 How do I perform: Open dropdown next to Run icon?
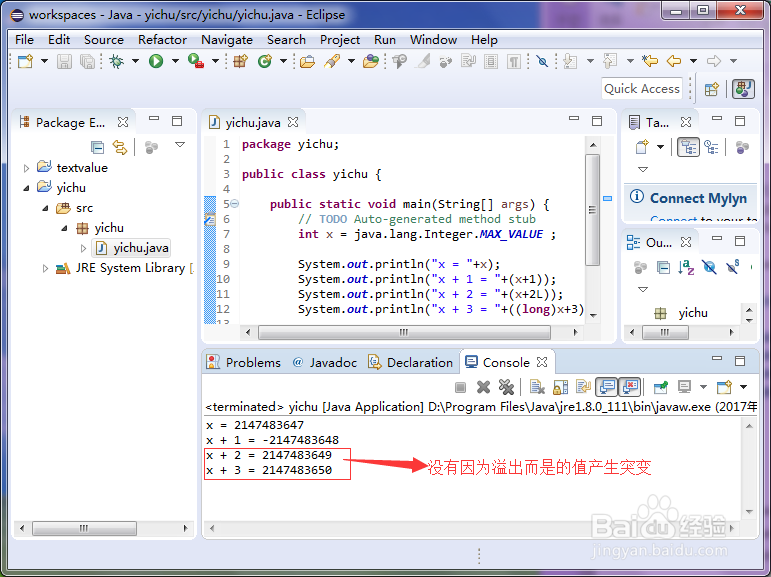tap(176, 61)
